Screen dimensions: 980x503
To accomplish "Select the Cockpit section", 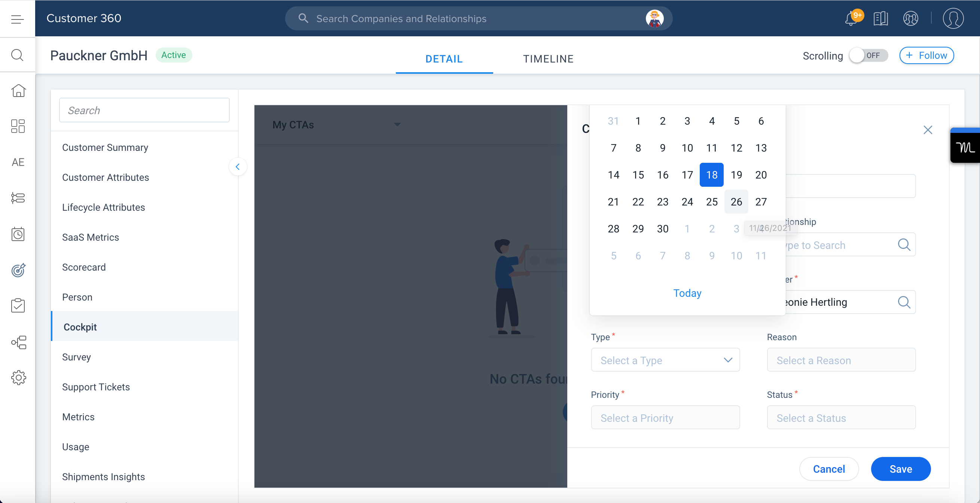I will click(x=144, y=327).
